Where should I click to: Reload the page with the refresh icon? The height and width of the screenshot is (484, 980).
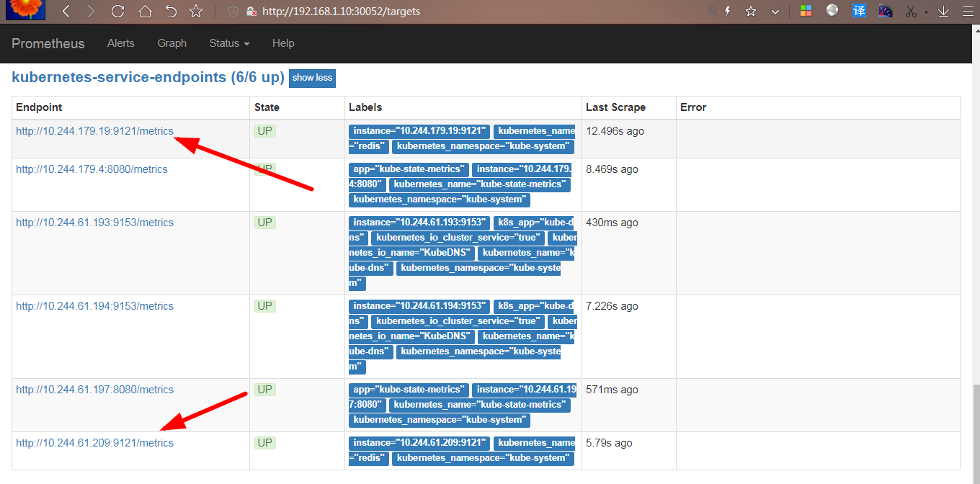pyautogui.click(x=117, y=12)
